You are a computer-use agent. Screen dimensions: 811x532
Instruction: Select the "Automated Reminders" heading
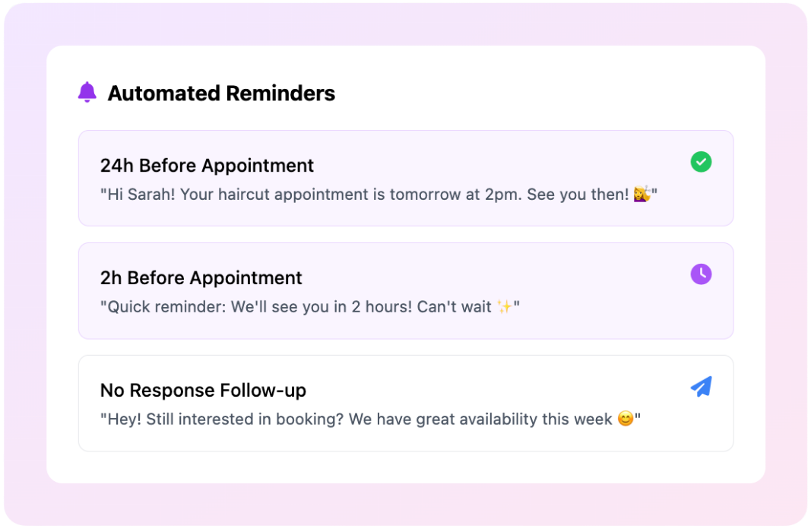pyautogui.click(x=221, y=93)
